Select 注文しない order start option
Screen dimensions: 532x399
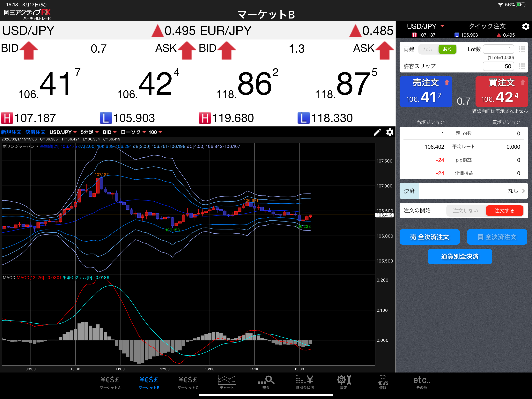[465, 211]
